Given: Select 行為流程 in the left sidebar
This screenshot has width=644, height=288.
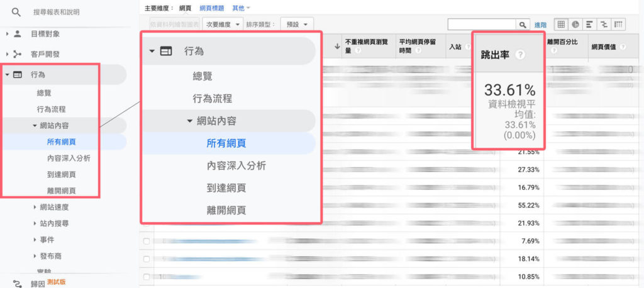Looking at the screenshot, I should point(52,109).
